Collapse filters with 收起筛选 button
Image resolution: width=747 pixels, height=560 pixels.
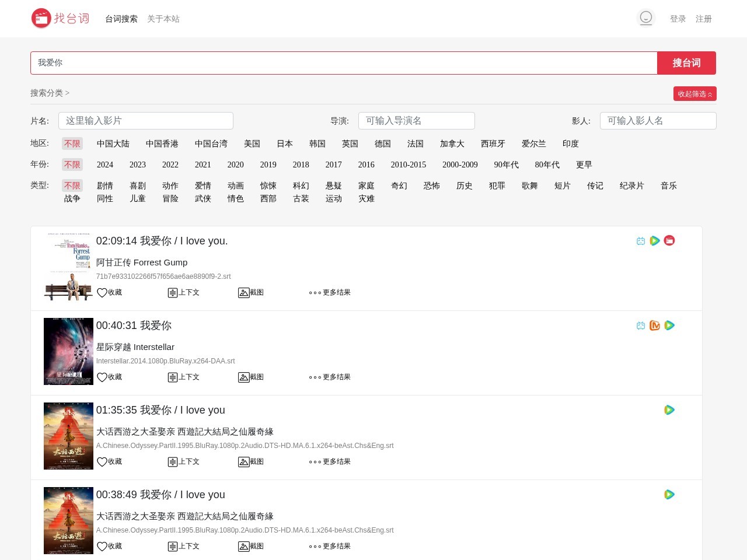(694, 94)
